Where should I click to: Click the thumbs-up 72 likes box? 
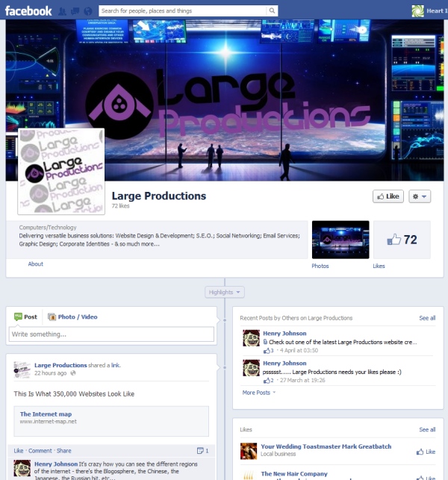[402, 240]
